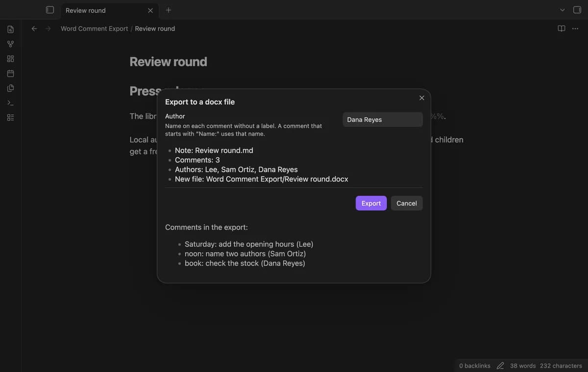Click the 'Export to a docx file' title
This screenshot has width=588, height=372.
coord(200,102)
